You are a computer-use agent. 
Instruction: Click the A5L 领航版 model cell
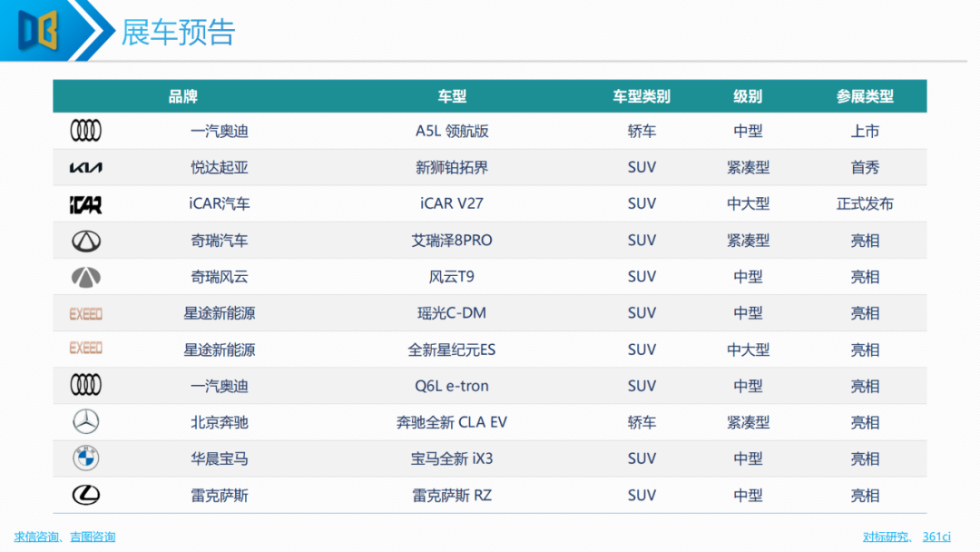[452, 132]
